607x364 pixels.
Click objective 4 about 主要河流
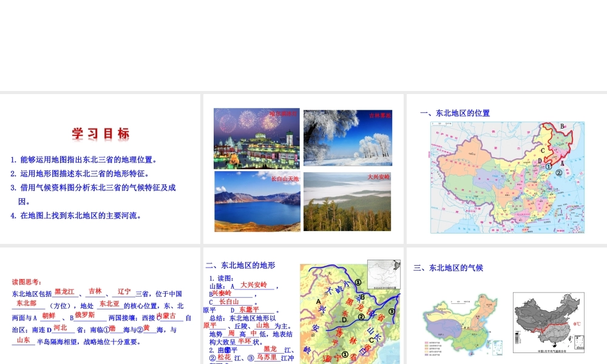point(76,215)
